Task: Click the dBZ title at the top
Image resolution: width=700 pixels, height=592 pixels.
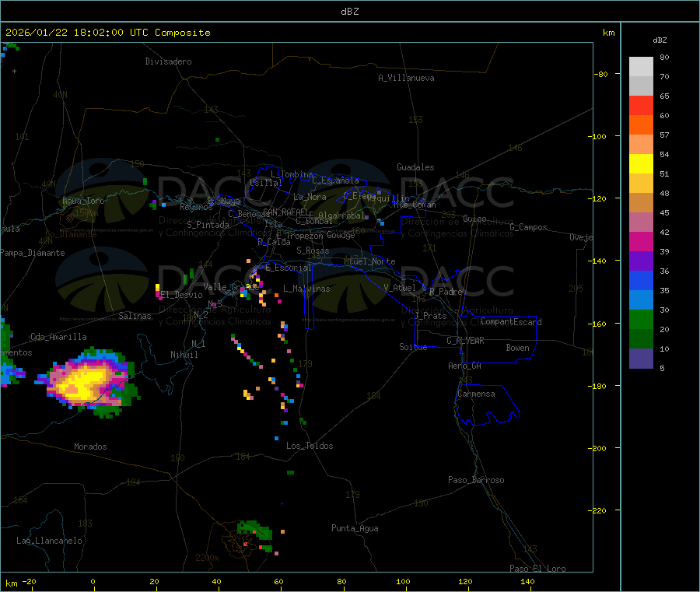Action: [349, 12]
